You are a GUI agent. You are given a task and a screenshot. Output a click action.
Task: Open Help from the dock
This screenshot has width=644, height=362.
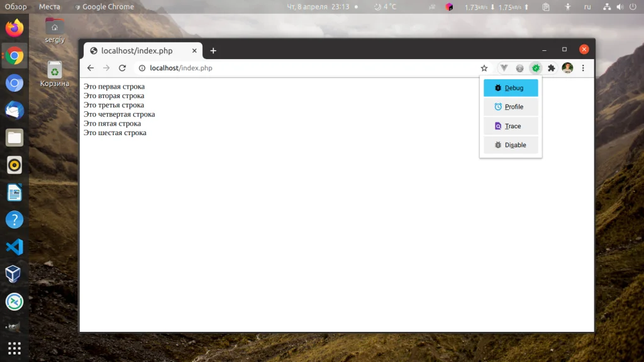click(x=14, y=220)
